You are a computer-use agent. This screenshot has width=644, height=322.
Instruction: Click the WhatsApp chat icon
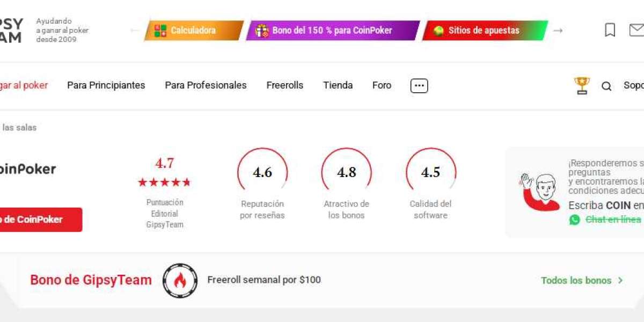click(575, 219)
